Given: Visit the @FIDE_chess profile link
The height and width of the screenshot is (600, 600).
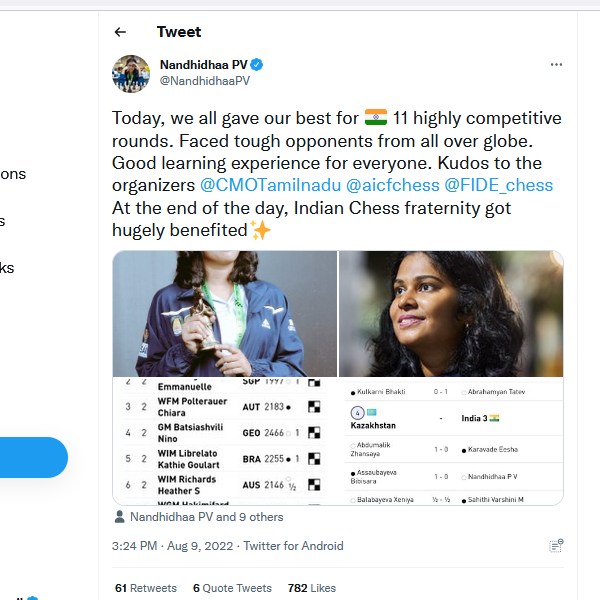Looking at the screenshot, I should pyautogui.click(x=498, y=185).
